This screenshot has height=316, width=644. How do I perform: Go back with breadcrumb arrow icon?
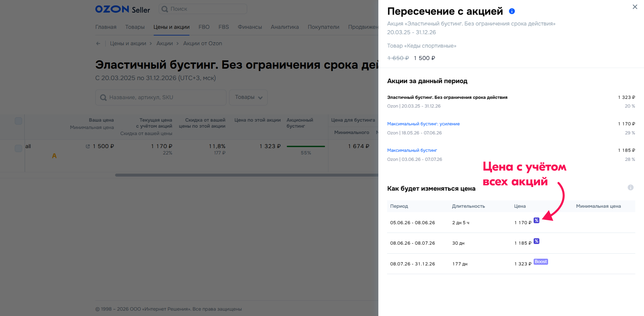[x=98, y=44]
